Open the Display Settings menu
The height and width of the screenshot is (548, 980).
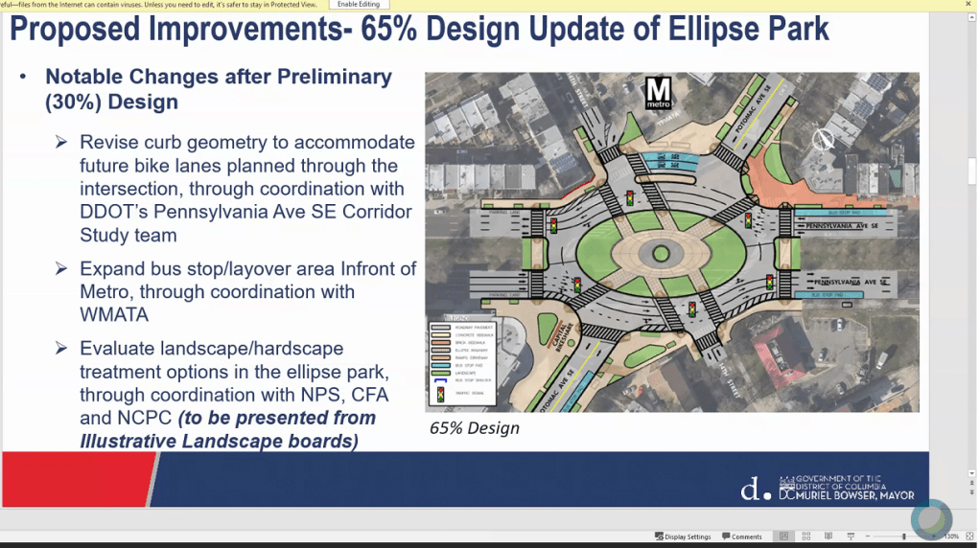point(683,537)
